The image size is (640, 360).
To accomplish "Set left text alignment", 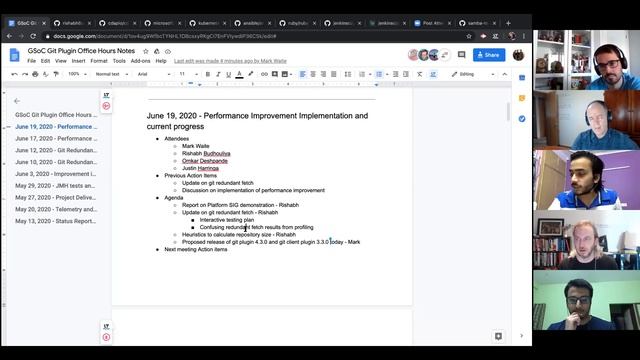I will [302, 74].
